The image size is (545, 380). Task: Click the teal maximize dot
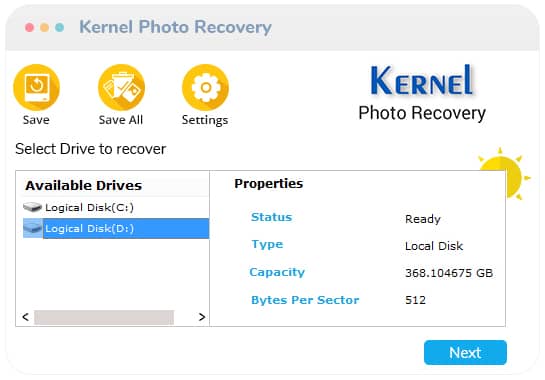[59, 27]
